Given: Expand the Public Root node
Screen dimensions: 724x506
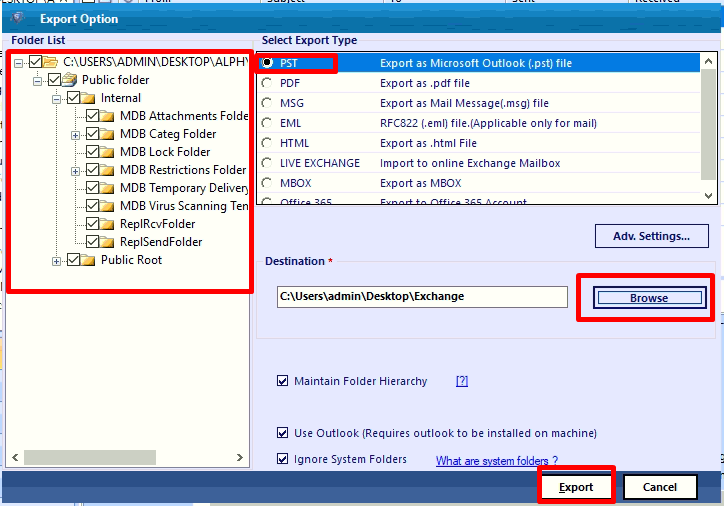Looking at the screenshot, I should click(56, 261).
